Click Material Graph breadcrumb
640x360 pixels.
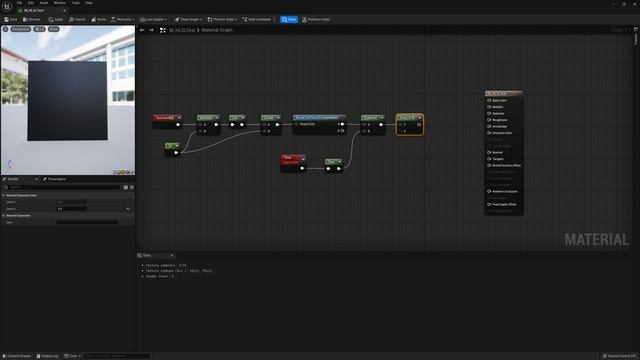coord(217,30)
